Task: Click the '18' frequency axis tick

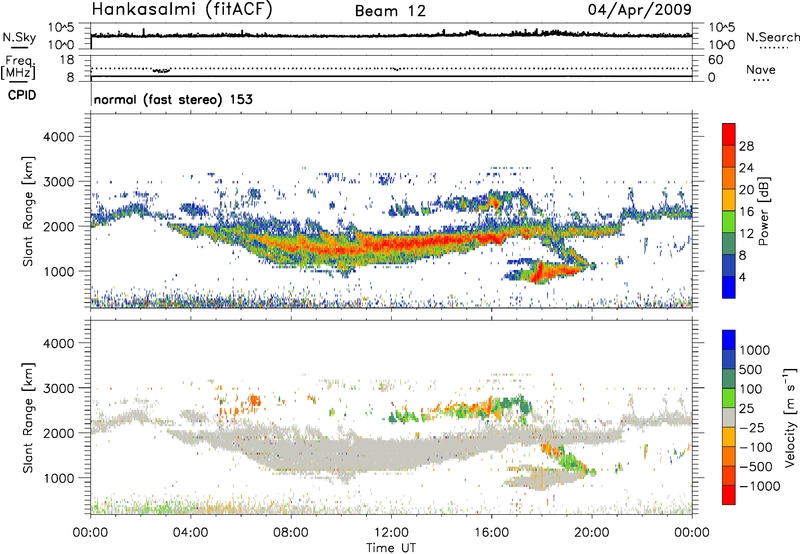Action: (67, 60)
